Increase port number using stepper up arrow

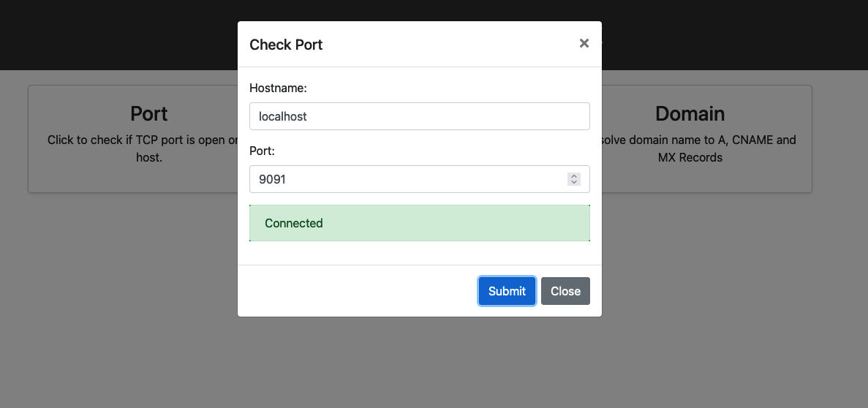pos(574,175)
